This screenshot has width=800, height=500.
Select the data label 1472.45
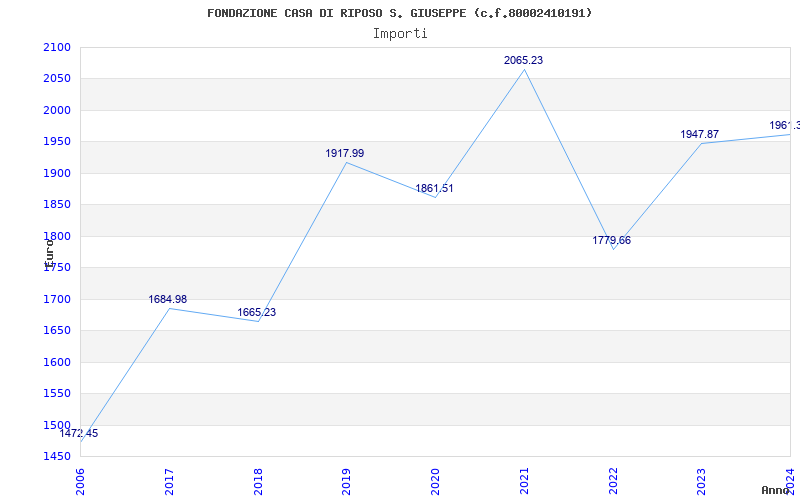tap(79, 434)
